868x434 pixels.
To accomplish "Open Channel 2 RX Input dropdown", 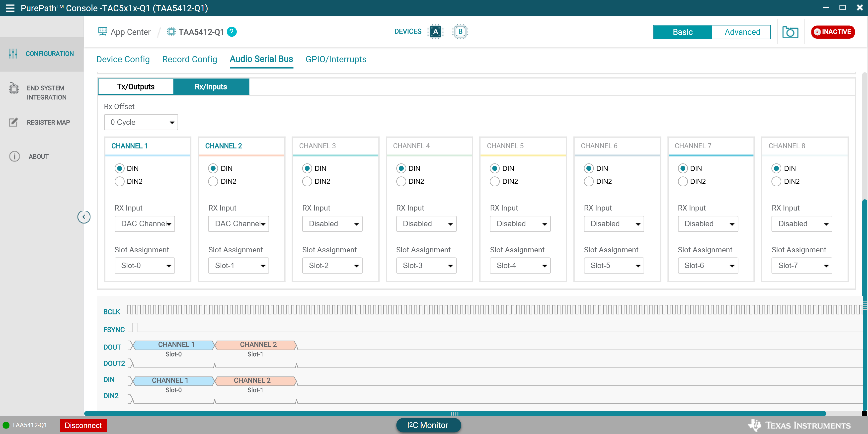I will (238, 224).
